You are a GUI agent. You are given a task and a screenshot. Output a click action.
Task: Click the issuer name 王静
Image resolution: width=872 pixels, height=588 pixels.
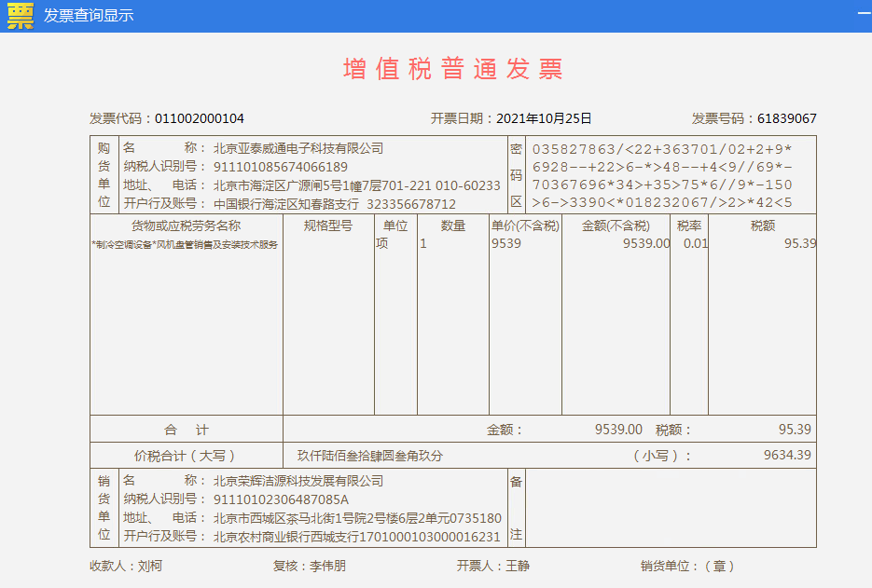pos(518,566)
